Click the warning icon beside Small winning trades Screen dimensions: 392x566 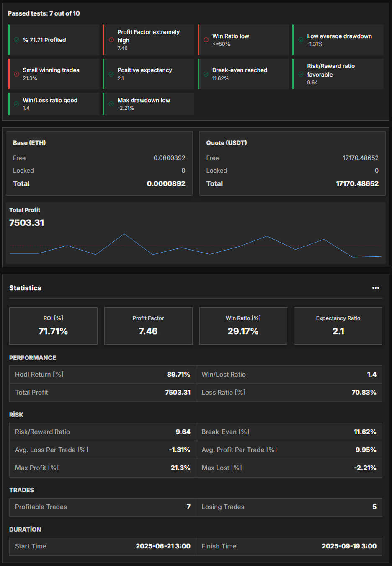[x=16, y=74]
